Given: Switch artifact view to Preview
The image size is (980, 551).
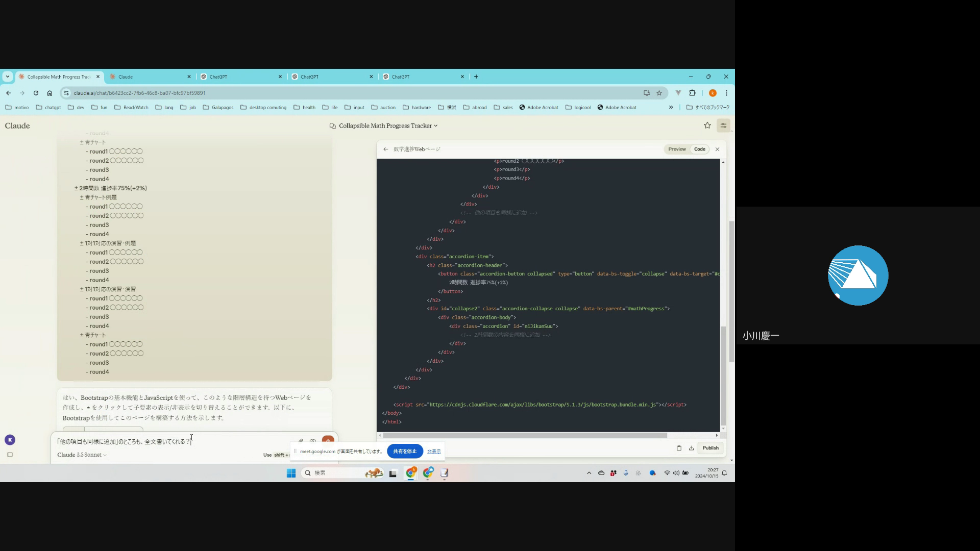Looking at the screenshot, I should [677, 149].
